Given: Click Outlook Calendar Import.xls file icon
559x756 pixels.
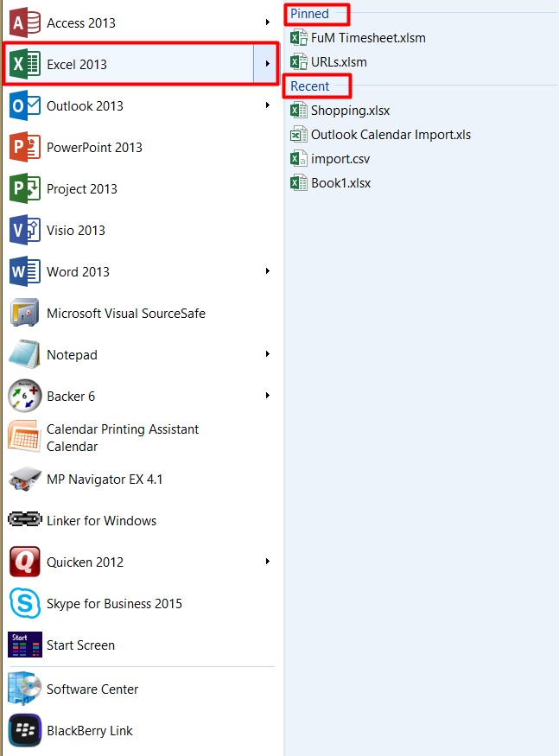Looking at the screenshot, I should point(299,134).
